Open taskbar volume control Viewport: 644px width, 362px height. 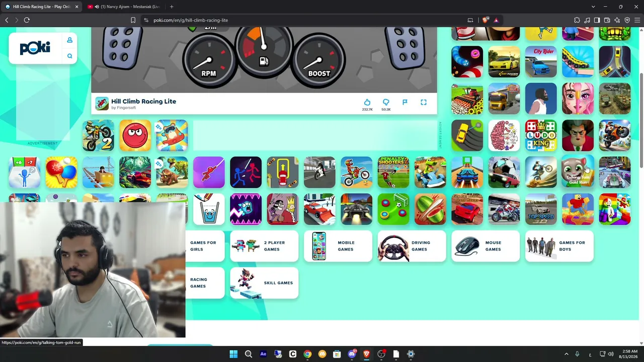point(611,354)
